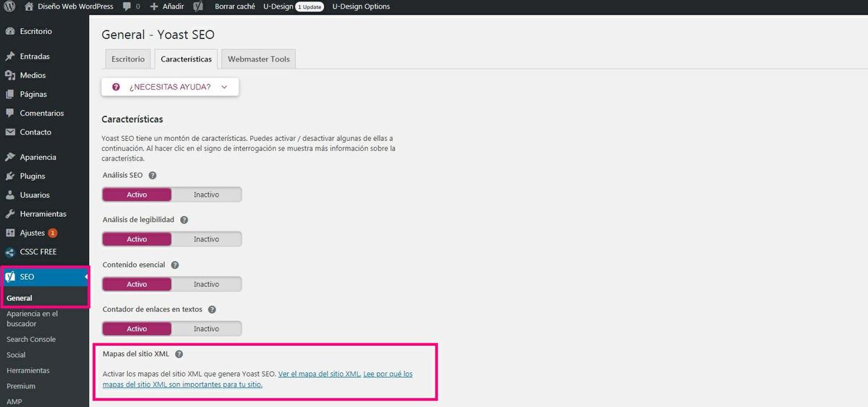This screenshot has height=407, width=868.
Task: Follow the Ver el mapa del sitio XML link
Action: click(x=319, y=374)
